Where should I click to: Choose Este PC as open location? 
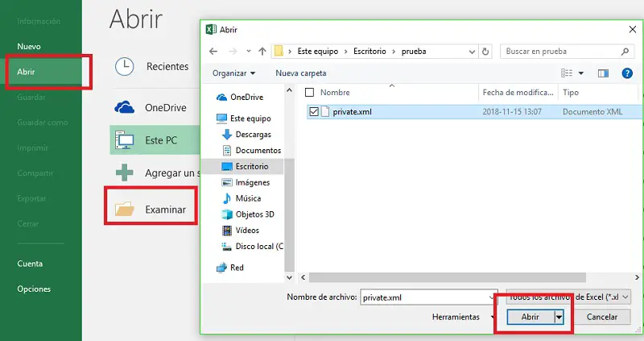click(155, 140)
